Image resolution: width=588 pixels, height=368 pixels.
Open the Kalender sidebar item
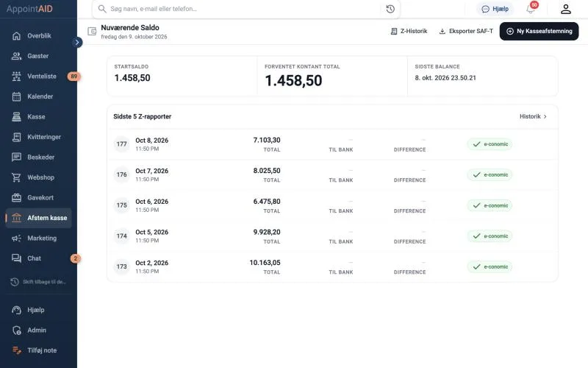(x=39, y=96)
